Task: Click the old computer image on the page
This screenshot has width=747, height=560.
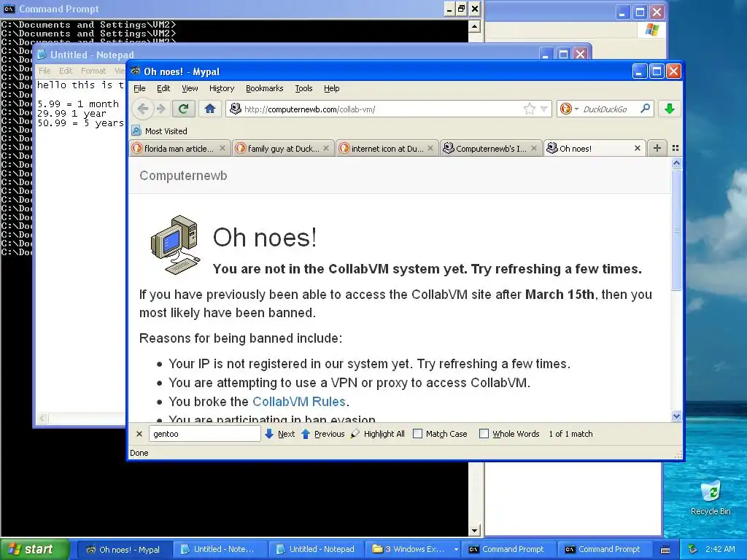Action: pos(175,245)
